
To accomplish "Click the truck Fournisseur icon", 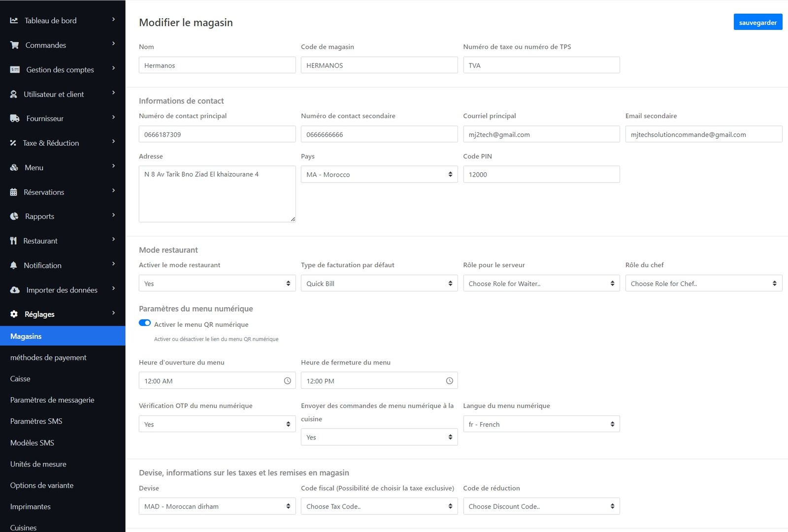I will click(x=15, y=119).
